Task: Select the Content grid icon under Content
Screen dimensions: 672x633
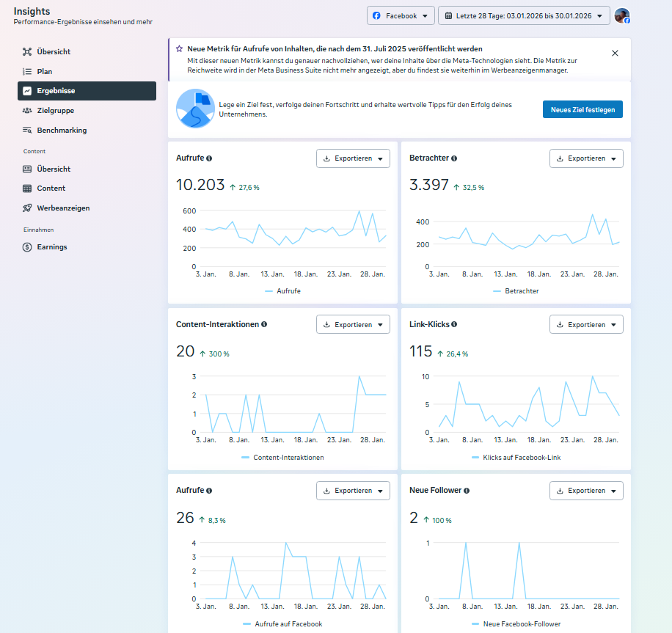Action: pos(28,188)
